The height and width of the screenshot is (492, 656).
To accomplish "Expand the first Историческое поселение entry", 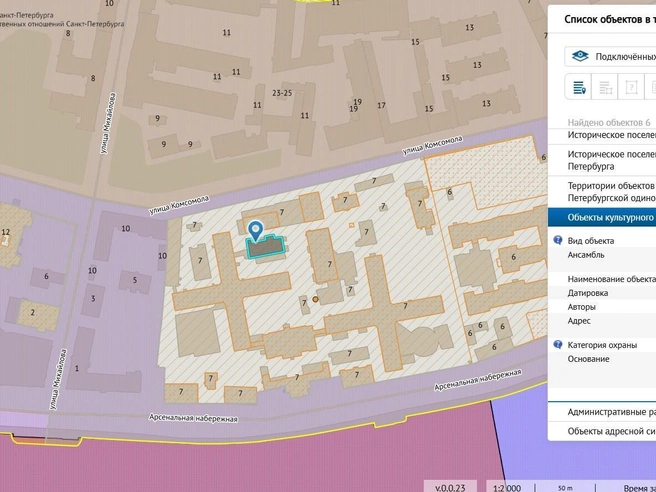I will point(602,135).
